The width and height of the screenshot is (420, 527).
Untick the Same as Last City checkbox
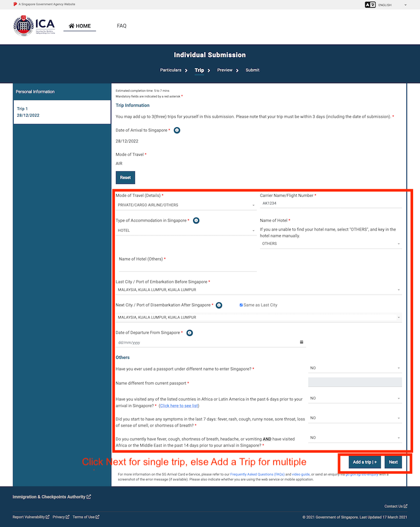click(241, 305)
